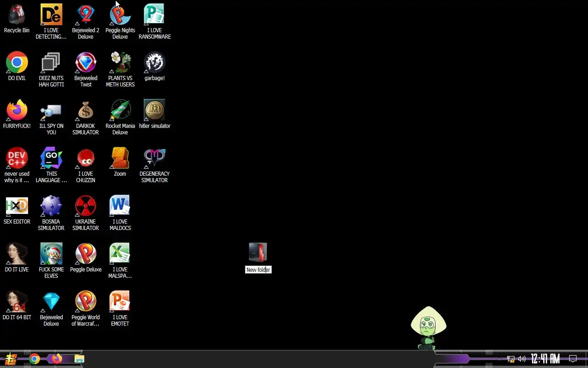Click inside the 'New folder' rename text box

click(x=258, y=270)
